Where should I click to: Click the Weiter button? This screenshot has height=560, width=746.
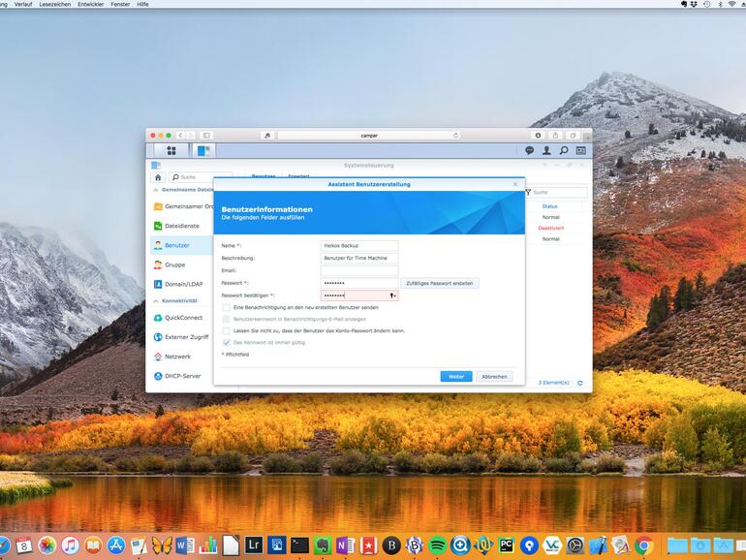pyautogui.click(x=455, y=376)
